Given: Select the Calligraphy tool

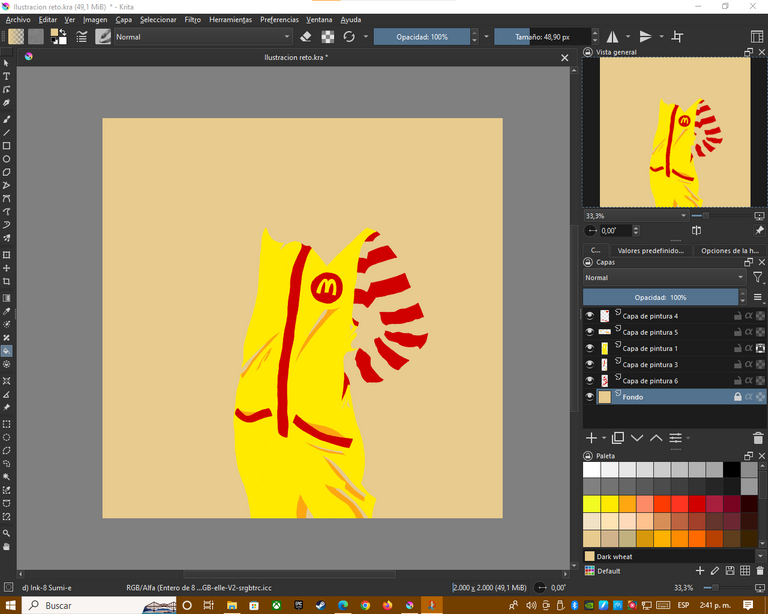Looking at the screenshot, I should pos(6,103).
